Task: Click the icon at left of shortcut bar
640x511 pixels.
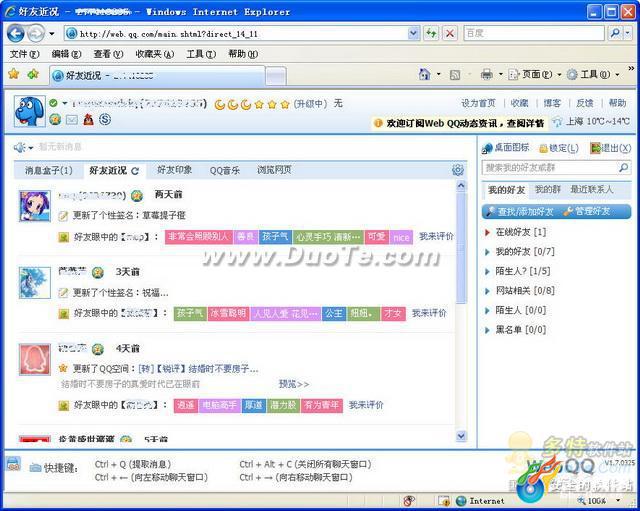Action: click(13, 464)
